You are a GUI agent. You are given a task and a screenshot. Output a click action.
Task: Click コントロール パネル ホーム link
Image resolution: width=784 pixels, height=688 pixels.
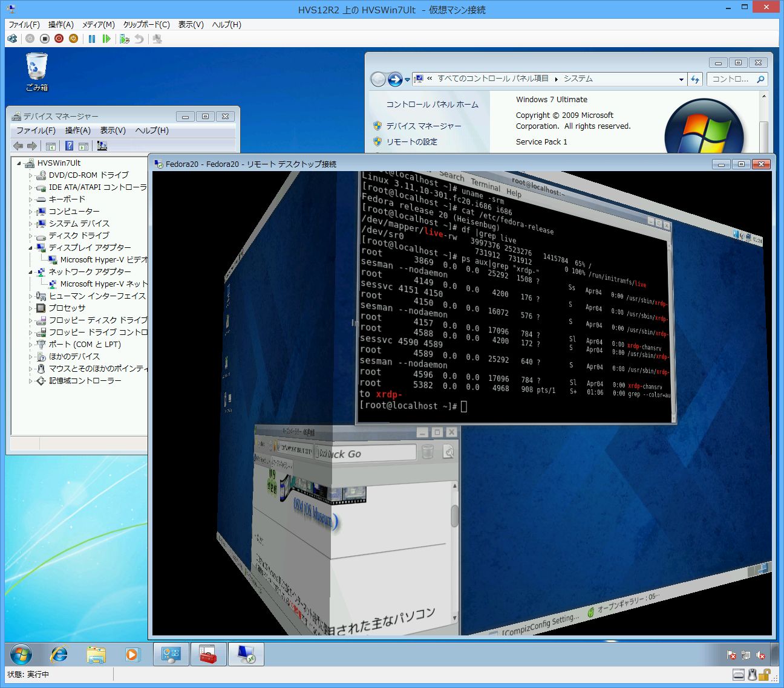click(x=432, y=105)
